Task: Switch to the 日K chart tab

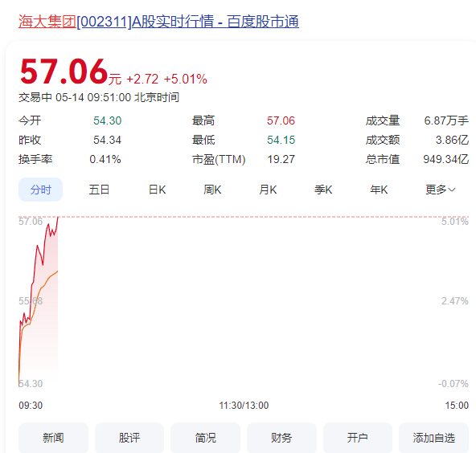Action: [157, 190]
